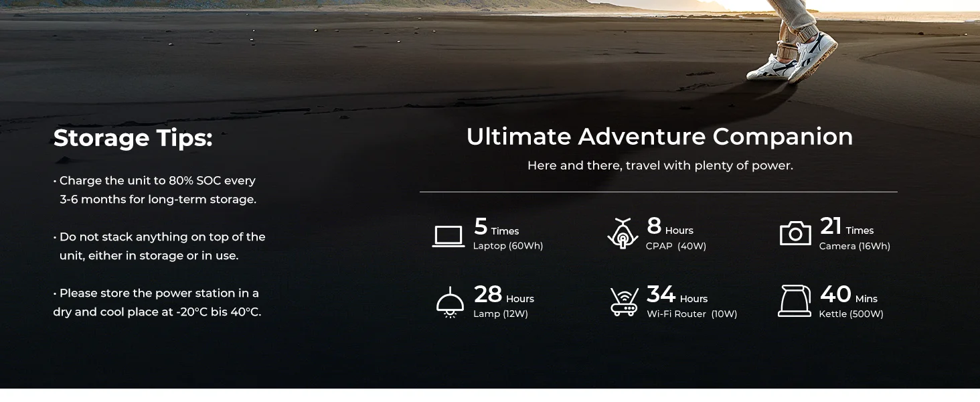Click the Ultimate Adventure Companion title
This screenshot has width=980, height=402.
click(x=659, y=137)
